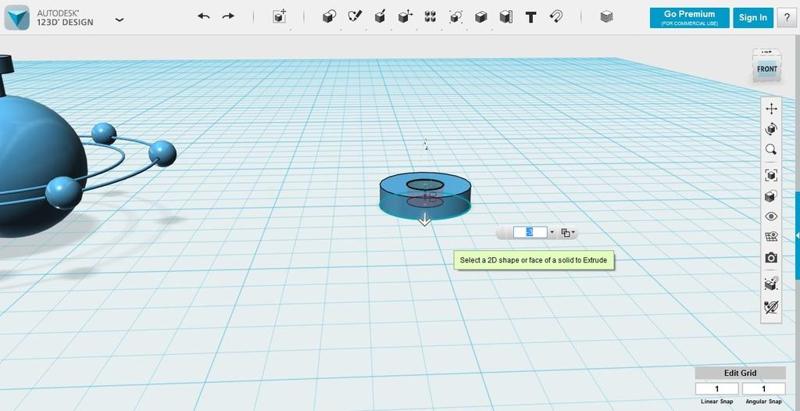The width and height of the screenshot is (800, 411).
Task: Click the Go Premium button
Action: (688, 17)
